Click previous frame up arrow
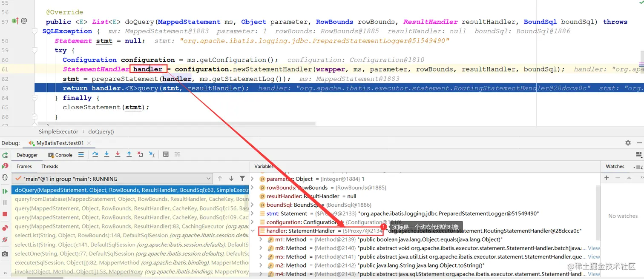This screenshot has height=279, width=644. point(220,179)
